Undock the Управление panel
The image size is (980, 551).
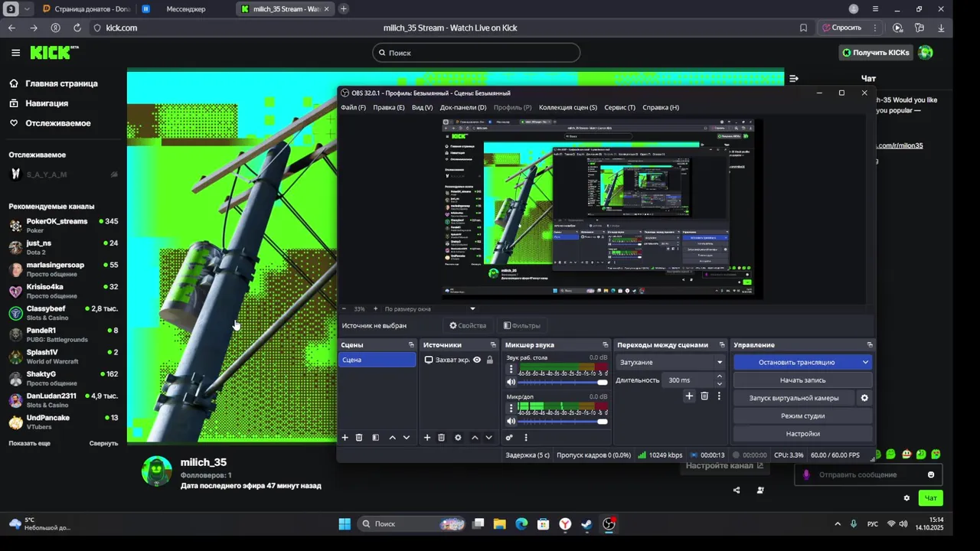pyautogui.click(x=870, y=345)
